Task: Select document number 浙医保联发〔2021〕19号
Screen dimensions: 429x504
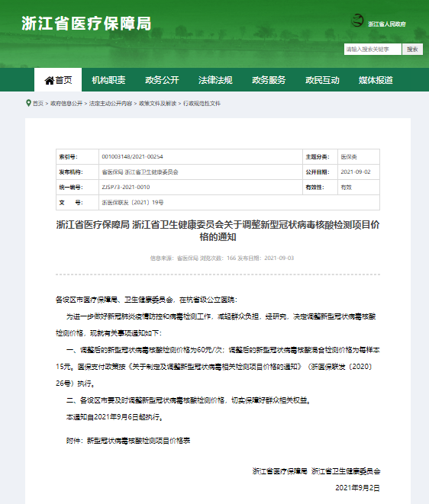Action: [x=133, y=203]
